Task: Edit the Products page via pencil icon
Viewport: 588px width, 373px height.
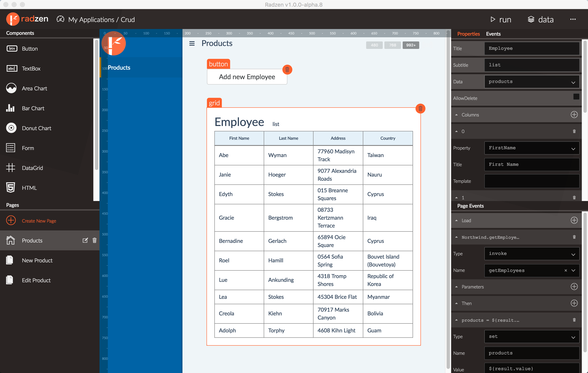Action: pos(85,240)
